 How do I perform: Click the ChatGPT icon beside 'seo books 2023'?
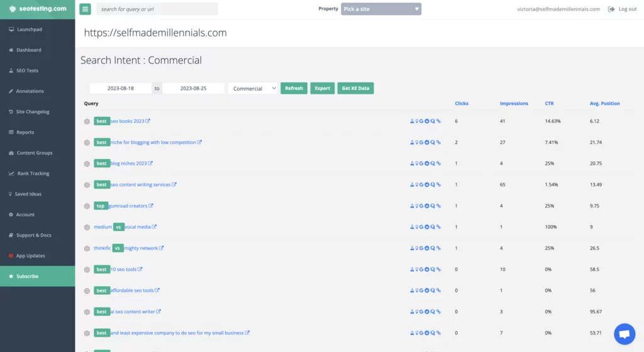[87, 121]
